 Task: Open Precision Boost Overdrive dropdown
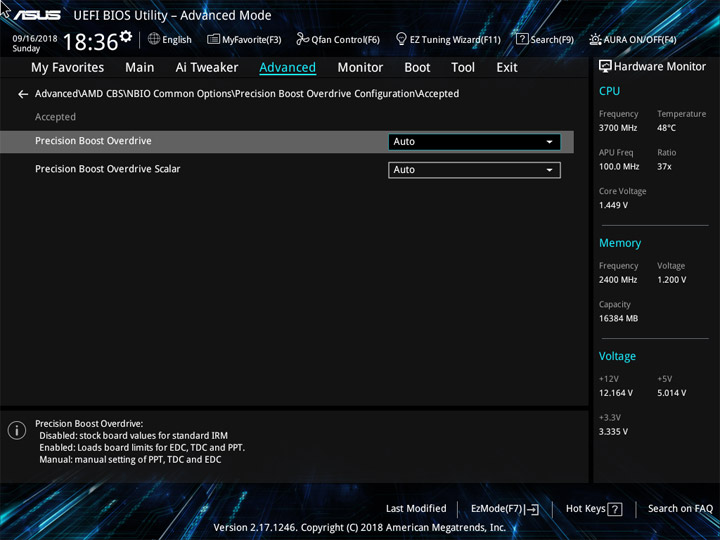pos(474,142)
